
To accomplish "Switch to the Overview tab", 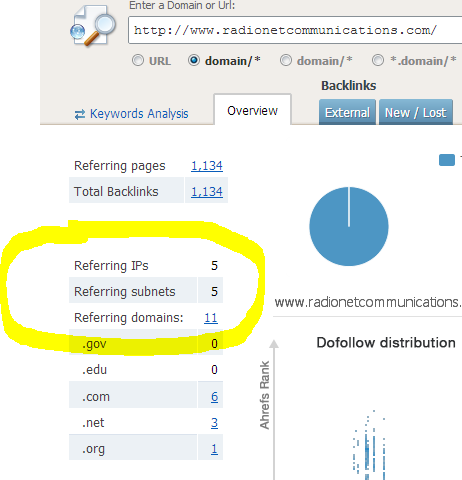I will pyautogui.click(x=252, y=110).
